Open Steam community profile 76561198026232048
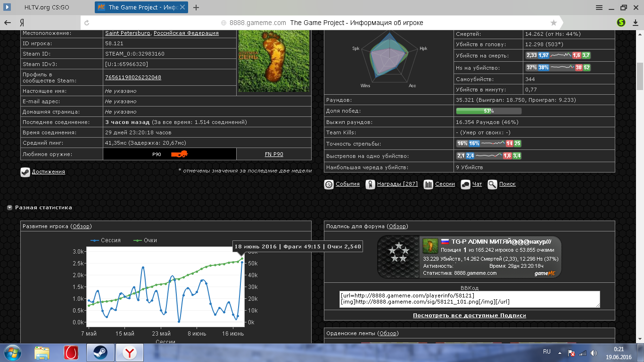Image resolution: width=644 pixels, height=362 pixels. point(133,77)
